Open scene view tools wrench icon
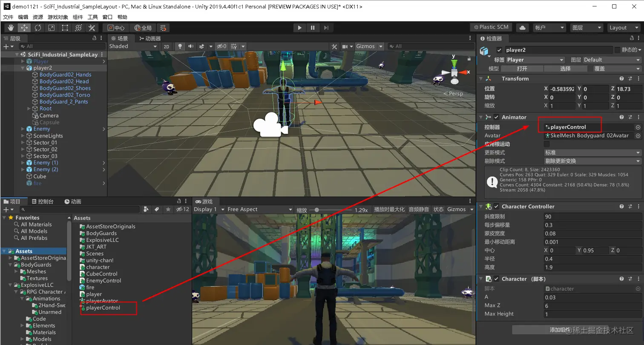This screenshot has height=345, width=644. [335, 46]
